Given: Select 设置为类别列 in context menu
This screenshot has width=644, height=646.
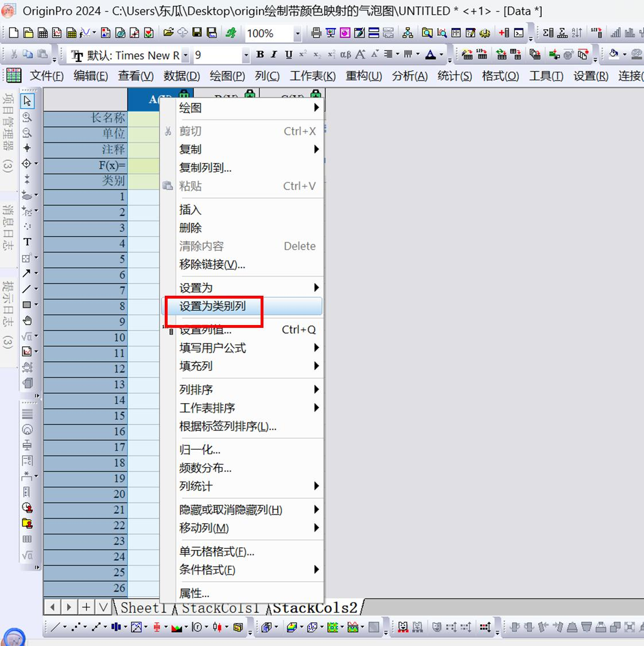Looking at the screenshot, I should tap(242, 306).
